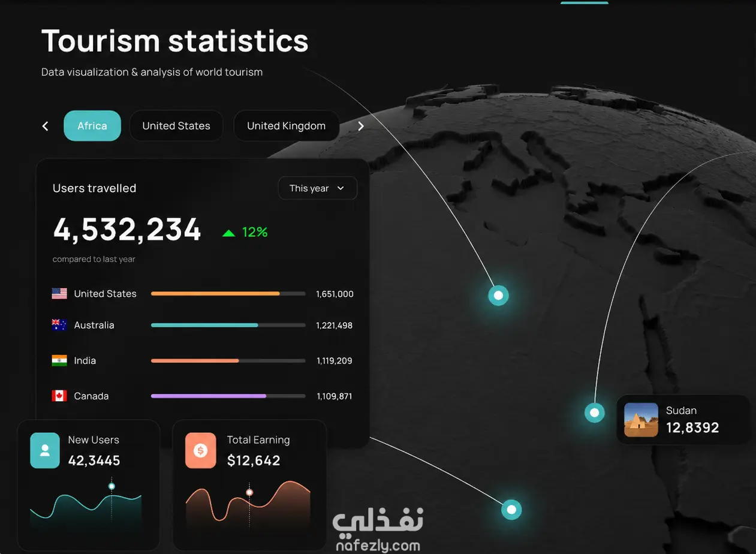Click the Users travelled heading
The width and height of the screenshot is (756, 554).
pyautogui.click(x=95, y=188)
